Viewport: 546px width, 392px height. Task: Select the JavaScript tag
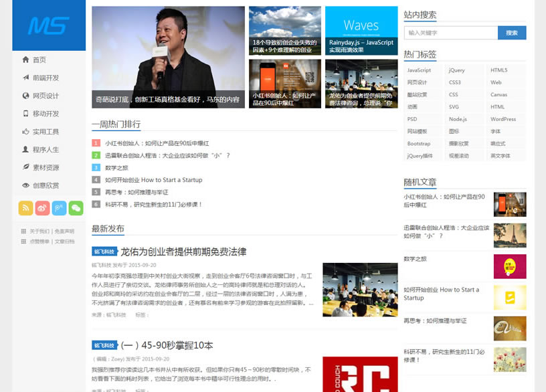(x=419, y=70)
